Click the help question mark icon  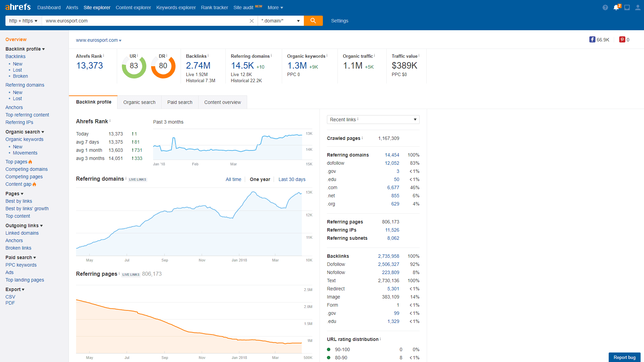[x=605, y=7]
